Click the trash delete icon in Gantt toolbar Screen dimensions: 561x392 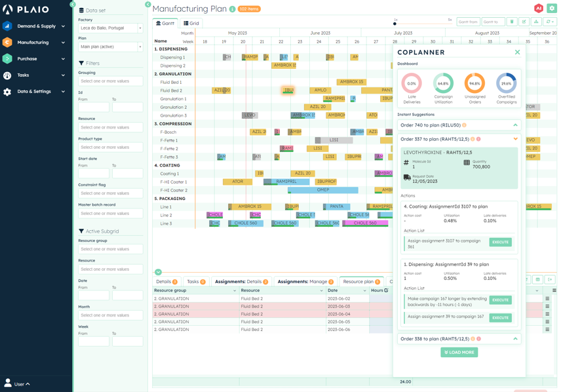click(512, 22)
